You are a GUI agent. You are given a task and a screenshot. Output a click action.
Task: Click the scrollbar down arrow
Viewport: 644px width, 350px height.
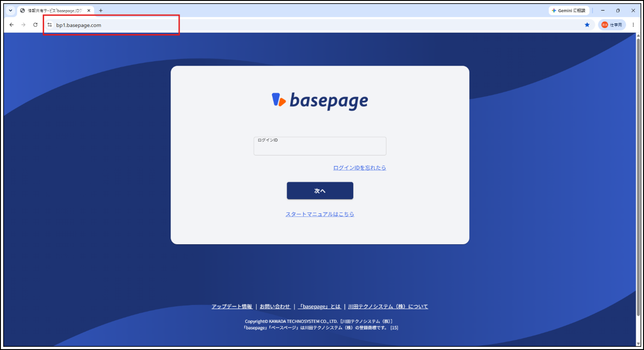click(638, 343)
